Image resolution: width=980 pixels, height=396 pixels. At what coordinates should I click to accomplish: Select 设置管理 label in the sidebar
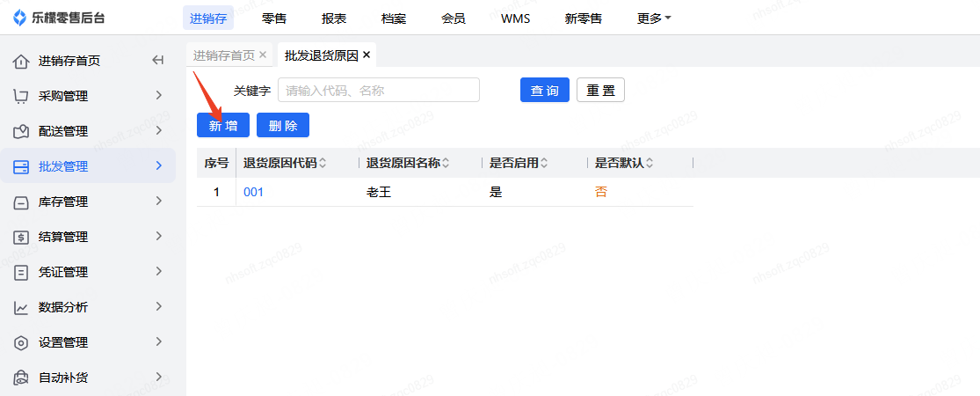point(63,343)
